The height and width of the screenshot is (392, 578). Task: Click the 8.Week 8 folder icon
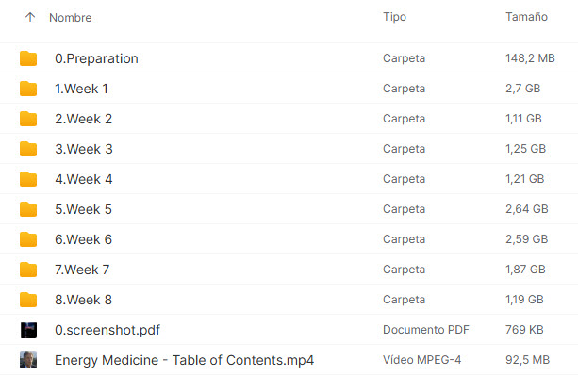click(x=28, y=300)
